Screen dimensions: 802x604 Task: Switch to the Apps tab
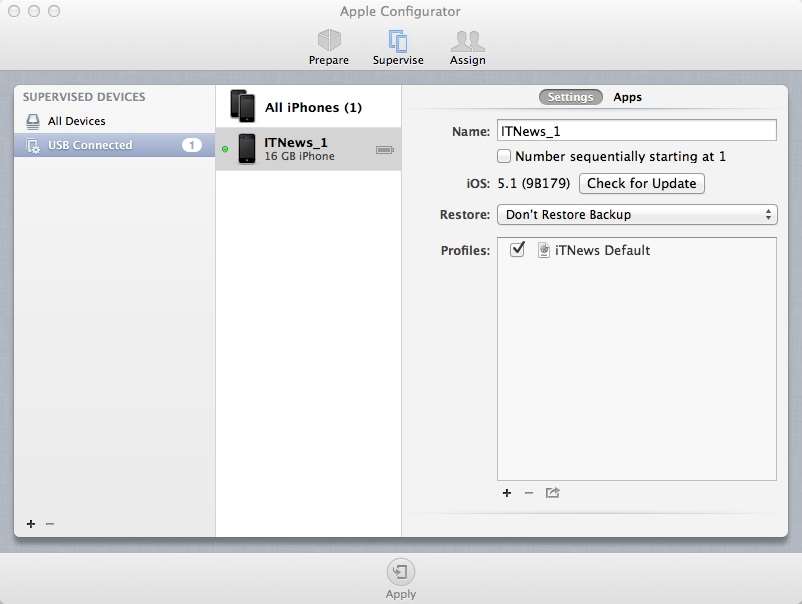pyautogui.click(x=628, y=97)
